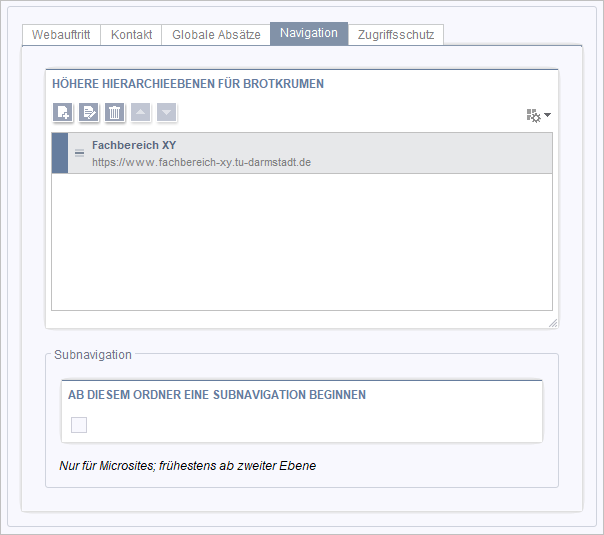Click the resize grip of breadcrumb panel

click(x=553, y=323)
